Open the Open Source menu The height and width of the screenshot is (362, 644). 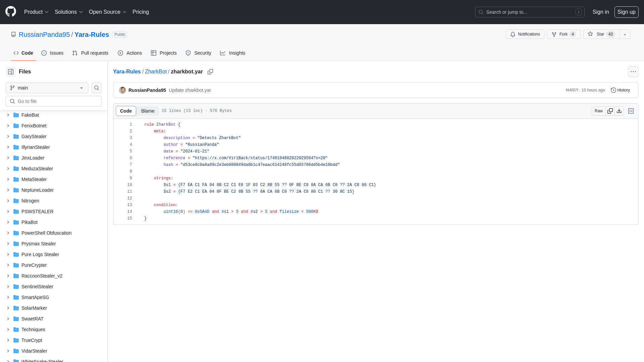pyautogui.click(x=107, y=12)
